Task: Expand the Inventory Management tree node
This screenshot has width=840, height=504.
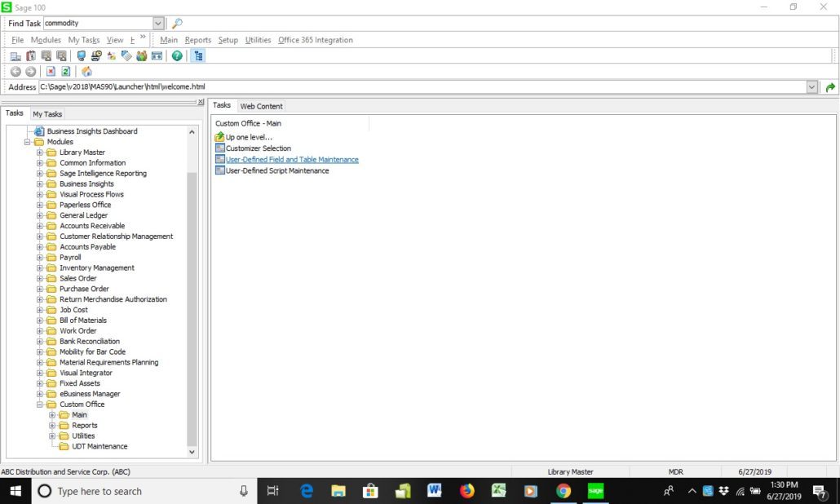Action: point(40,267)
